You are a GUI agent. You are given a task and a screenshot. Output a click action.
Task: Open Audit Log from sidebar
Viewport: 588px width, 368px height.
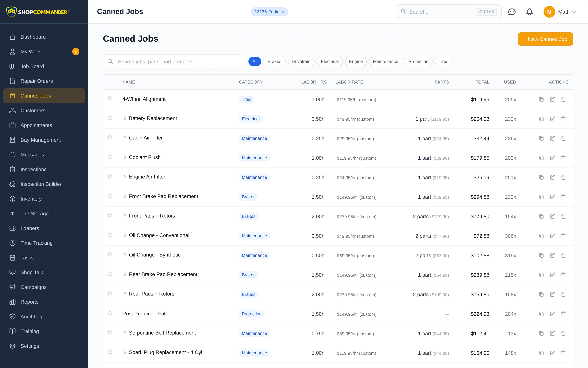(x=44, y=316)
